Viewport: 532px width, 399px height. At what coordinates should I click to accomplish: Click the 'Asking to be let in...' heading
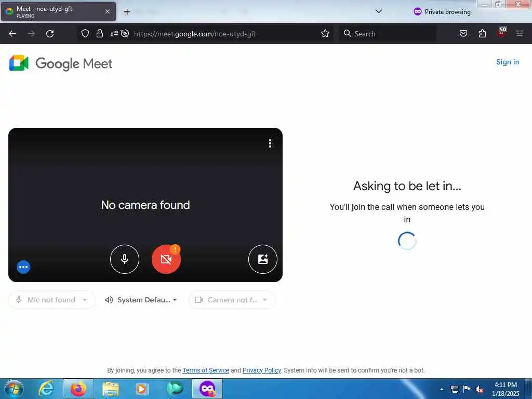(407, 186)
